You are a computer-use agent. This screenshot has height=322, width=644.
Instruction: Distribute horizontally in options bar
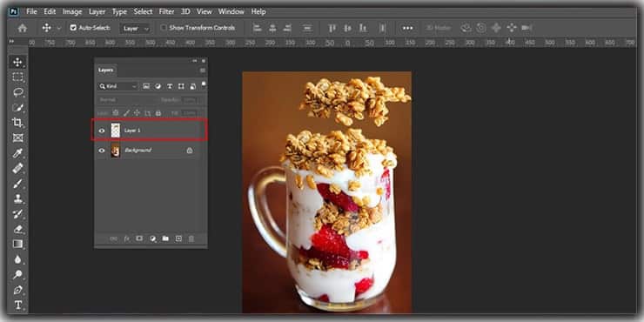click(382, 28)
